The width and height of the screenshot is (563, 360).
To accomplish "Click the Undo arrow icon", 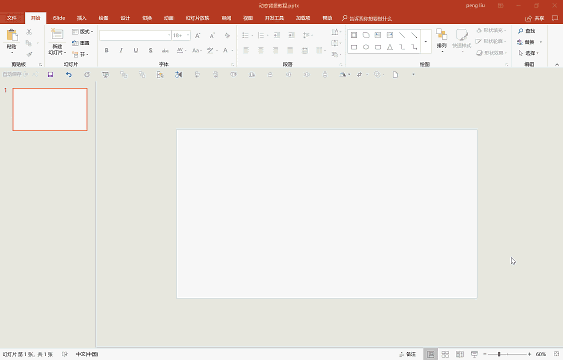I will [69, 75].
